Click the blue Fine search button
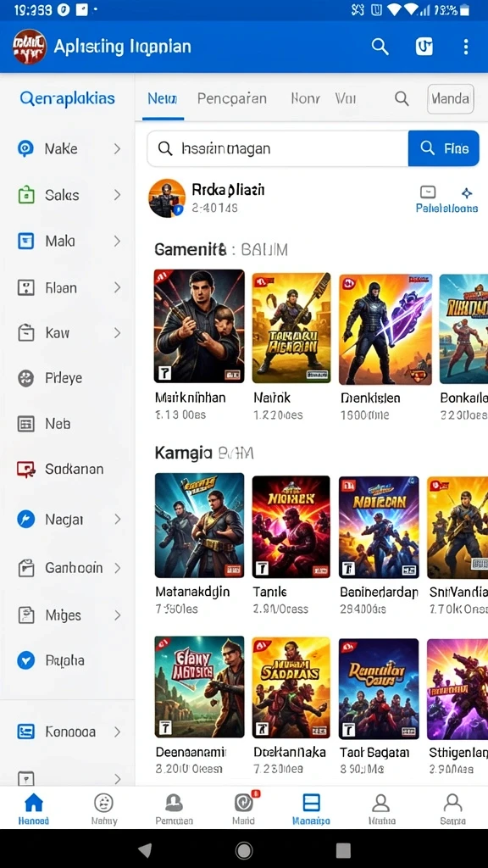This screenshot has width=488, height=868. click(x=444, y=148)
